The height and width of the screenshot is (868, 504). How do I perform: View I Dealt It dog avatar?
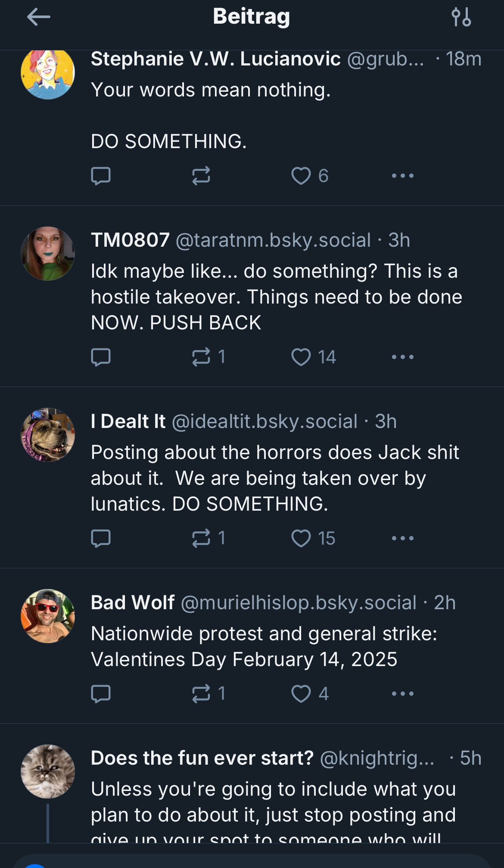pos(48,435)
